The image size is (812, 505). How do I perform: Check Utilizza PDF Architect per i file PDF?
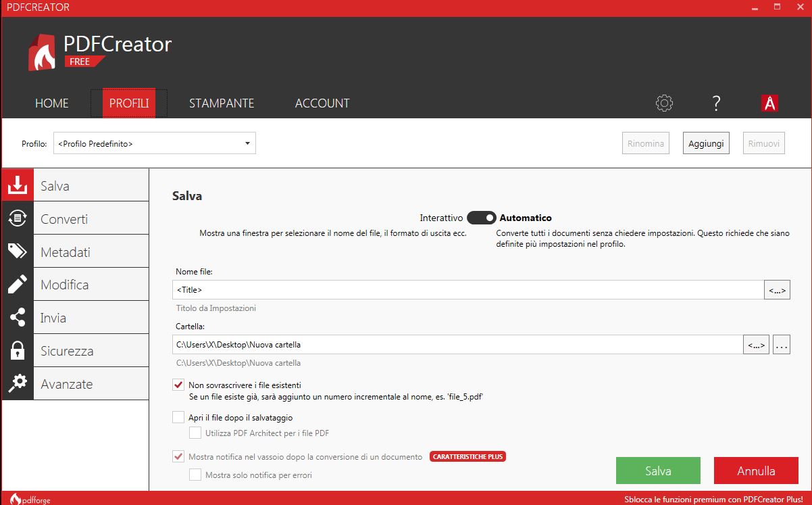coord(195,433)
